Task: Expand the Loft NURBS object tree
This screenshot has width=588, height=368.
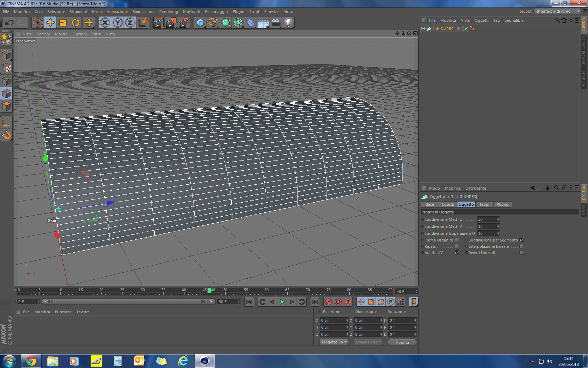Action: (x=423, y=28)
